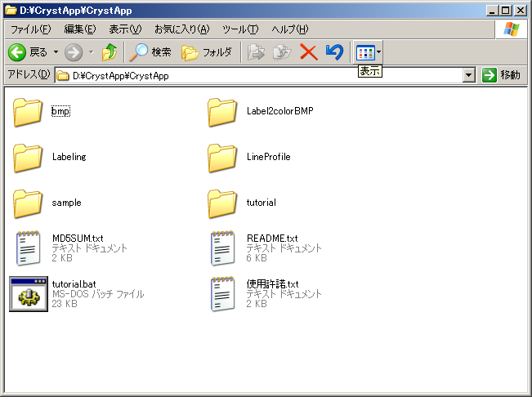
Task: Select the README.txt file icon
Action: pos(222,248)
